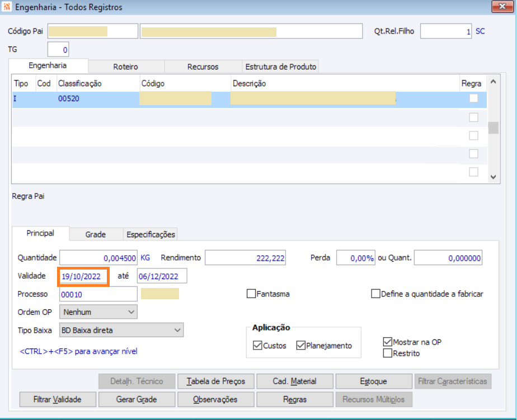517x420 pixels.
Task: Click the Regras button
Action: 294,399
